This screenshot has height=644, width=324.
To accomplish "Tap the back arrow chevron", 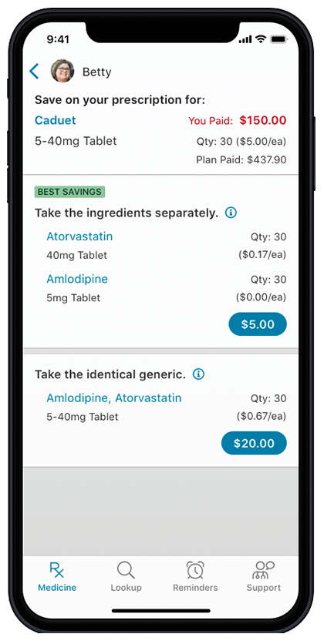I will click(x=34, y=72).
